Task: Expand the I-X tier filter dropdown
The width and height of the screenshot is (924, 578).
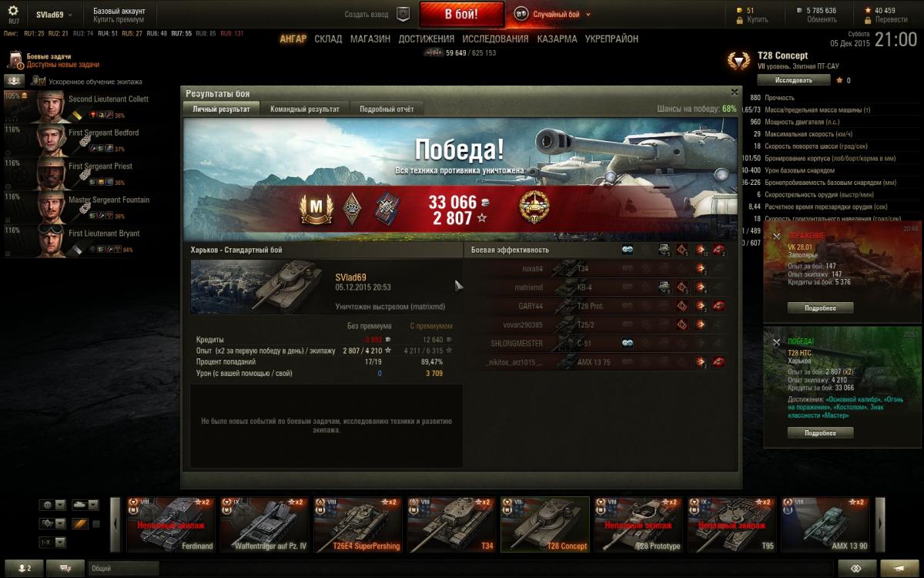Action: point(52,543)
